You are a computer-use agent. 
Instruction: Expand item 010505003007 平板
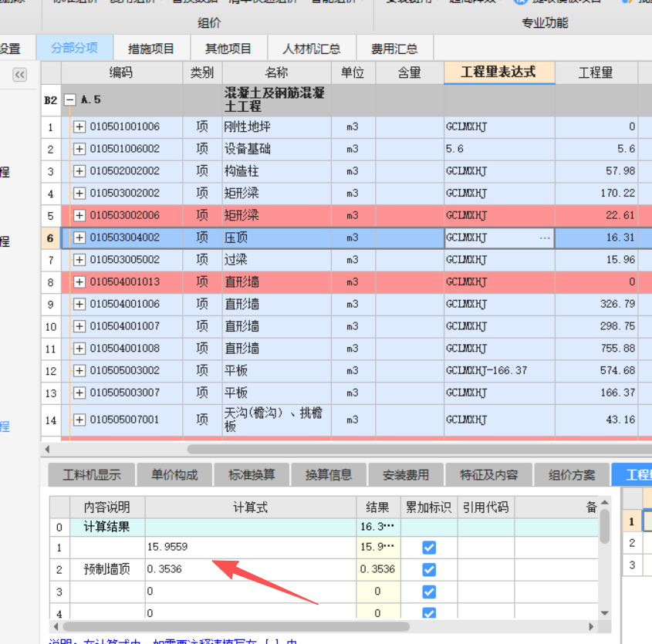(x=79, y=393)
